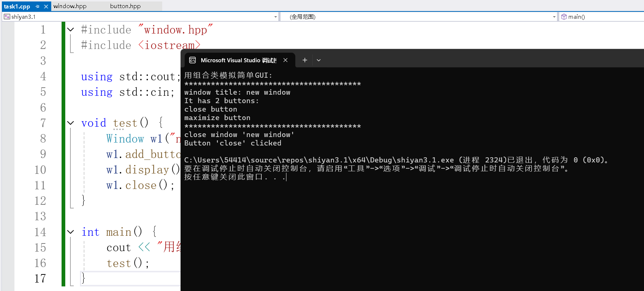
Task: Open the 全局范围 scope dropdown
Action: click(x=554, y=17)
